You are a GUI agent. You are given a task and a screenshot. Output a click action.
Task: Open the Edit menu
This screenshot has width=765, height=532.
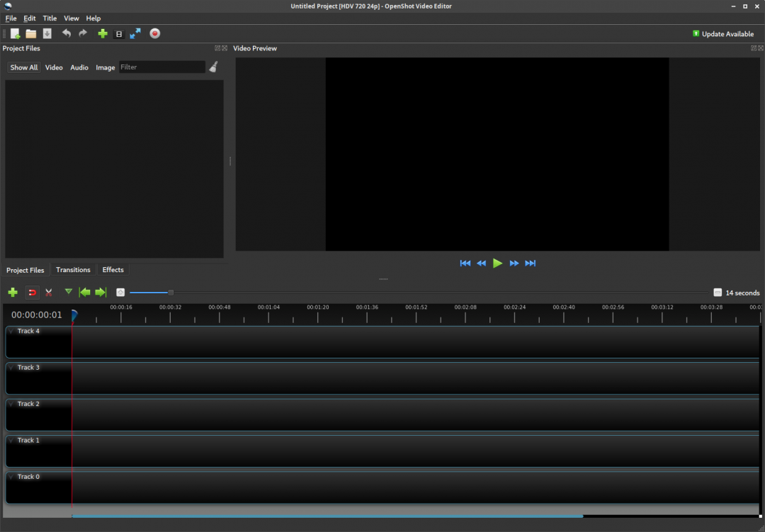pyautogui.click(x=29, y=18)
